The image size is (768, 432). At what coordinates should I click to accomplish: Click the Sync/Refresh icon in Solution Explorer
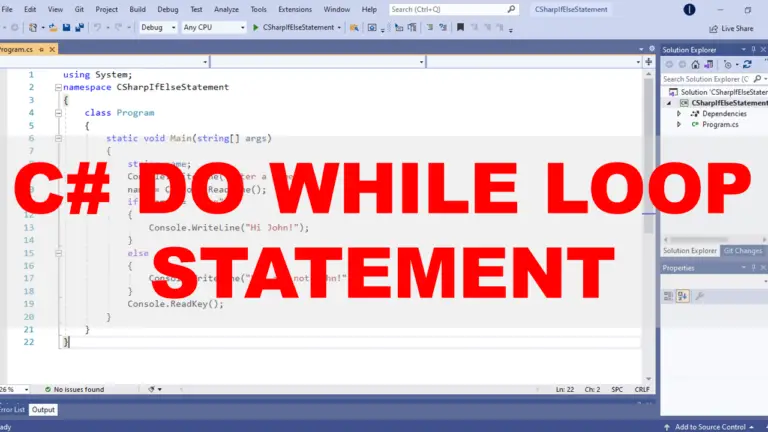747,64
